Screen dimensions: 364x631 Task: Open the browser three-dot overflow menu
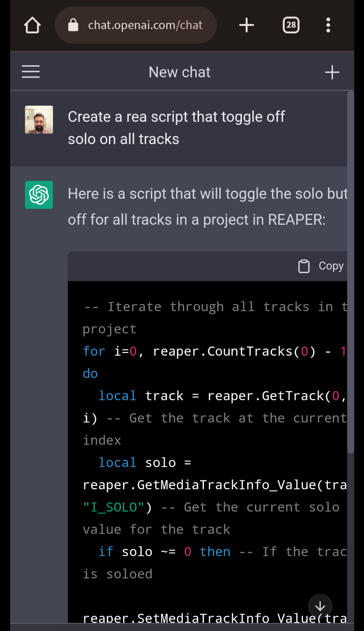328,25
